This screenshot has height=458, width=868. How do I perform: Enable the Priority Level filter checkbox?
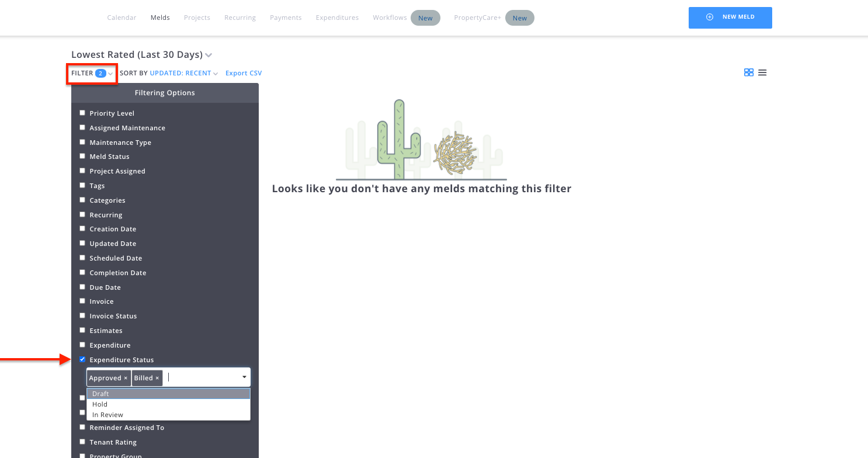82,113
